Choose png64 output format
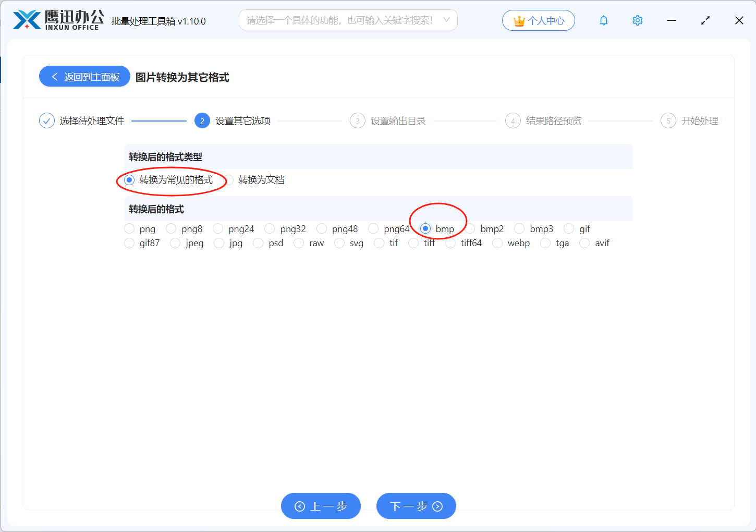 pos(373,228)
